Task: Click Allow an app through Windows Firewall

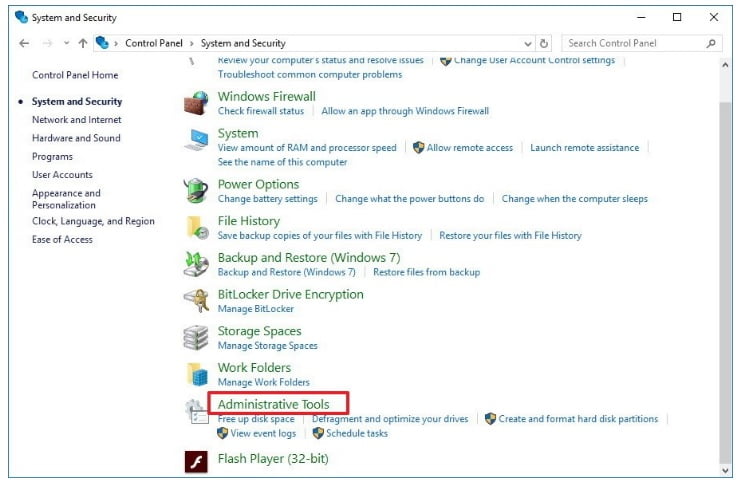Action: coord(405,111)
